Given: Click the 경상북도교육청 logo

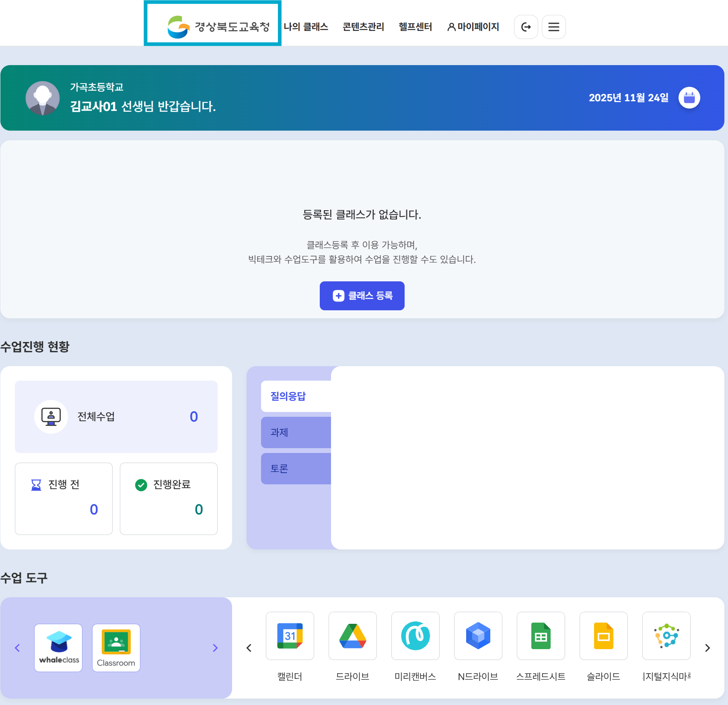Looking at the screenshot, I should (218, 27).
